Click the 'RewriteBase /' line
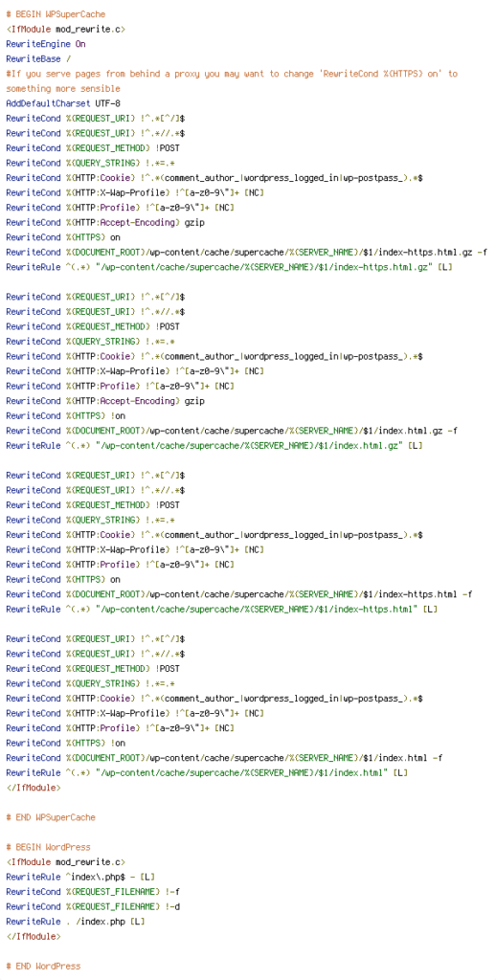Screen dimensions: 496x980 (36, 59)
